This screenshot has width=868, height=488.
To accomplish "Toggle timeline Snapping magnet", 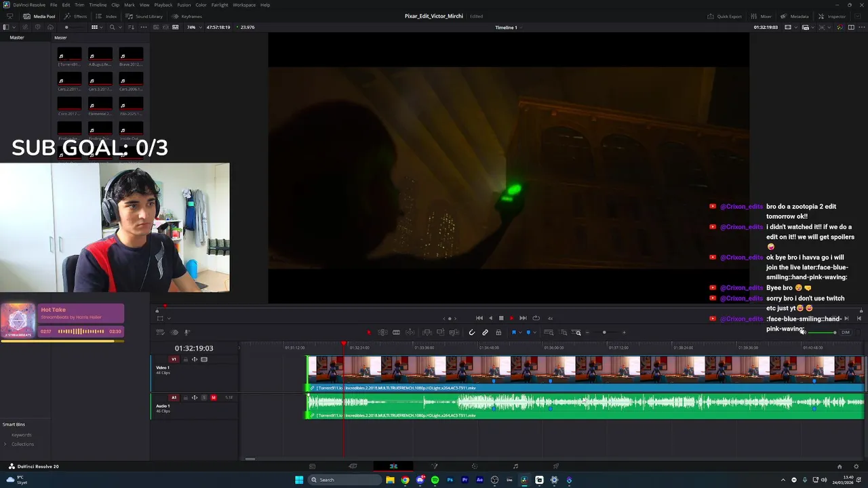I will (x=472, y=332).
